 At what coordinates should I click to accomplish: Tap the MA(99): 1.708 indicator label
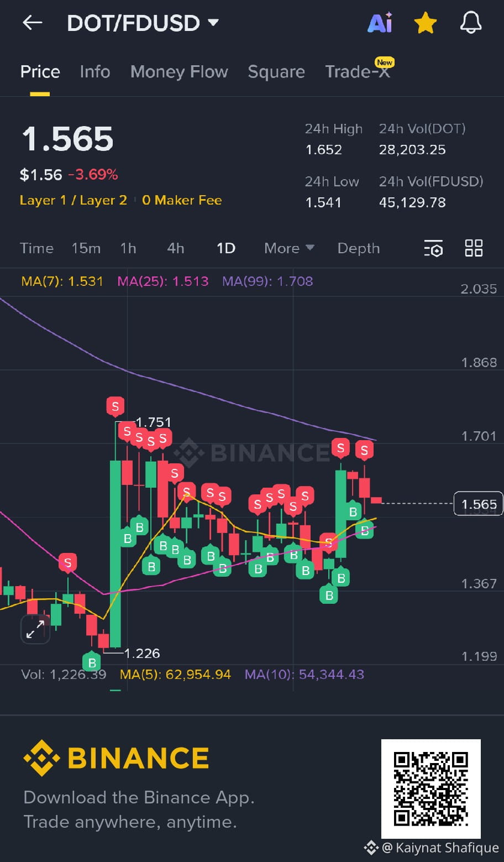[267, 281]
